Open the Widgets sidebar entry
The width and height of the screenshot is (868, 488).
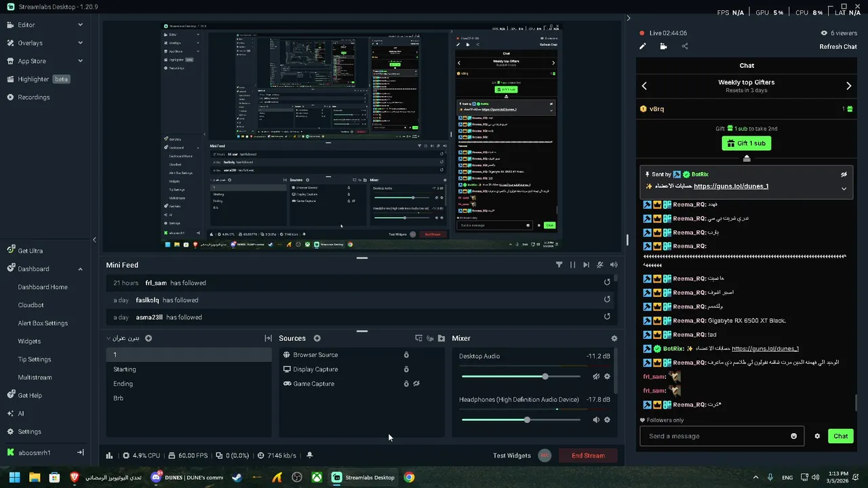pyautogui.click(x=29, y=341)
